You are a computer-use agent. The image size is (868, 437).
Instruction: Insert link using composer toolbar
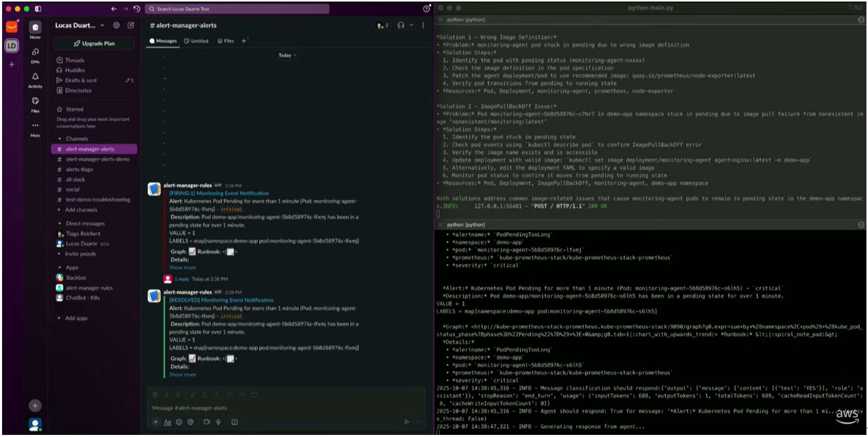pos(193,394)
